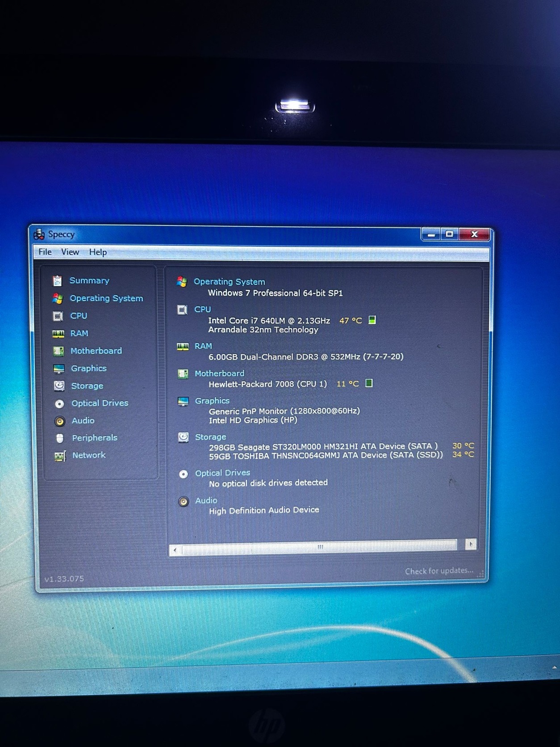Viewport: 560px width, 747px height.
Task: Click the memory icon beside RAM heading in summary
Action: [x=183, y=346]
